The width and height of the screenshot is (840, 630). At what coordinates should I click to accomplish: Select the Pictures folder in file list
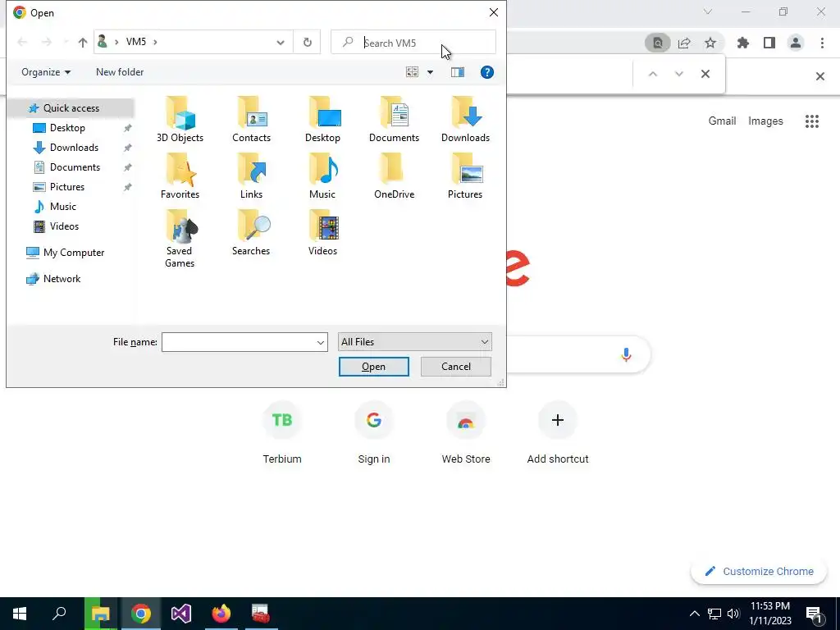(x=466, y=176)
